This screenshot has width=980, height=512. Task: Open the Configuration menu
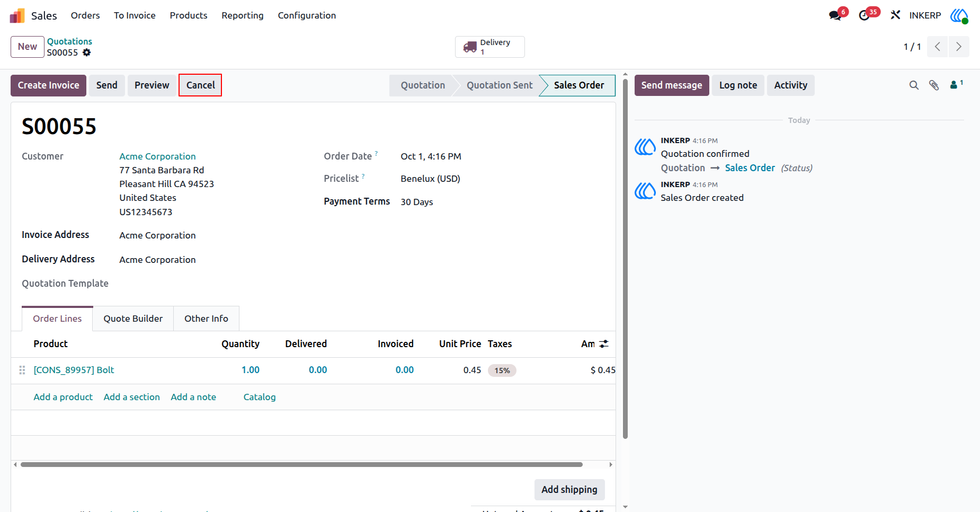tap(307, 15)
